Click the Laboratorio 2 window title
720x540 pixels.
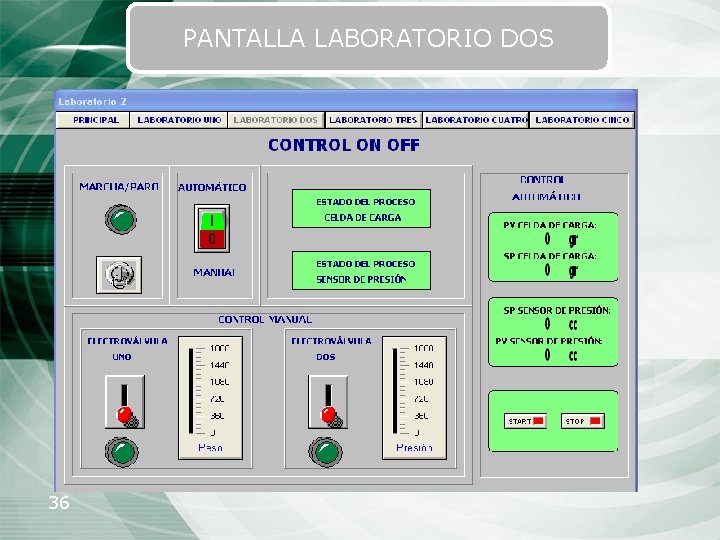pos(92,101)
